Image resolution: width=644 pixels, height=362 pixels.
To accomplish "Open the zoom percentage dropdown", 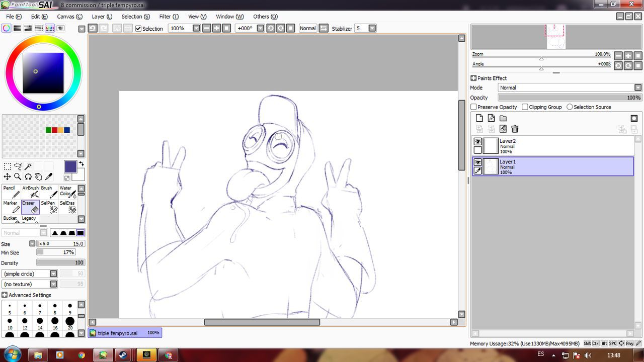I will click(196, 28).
